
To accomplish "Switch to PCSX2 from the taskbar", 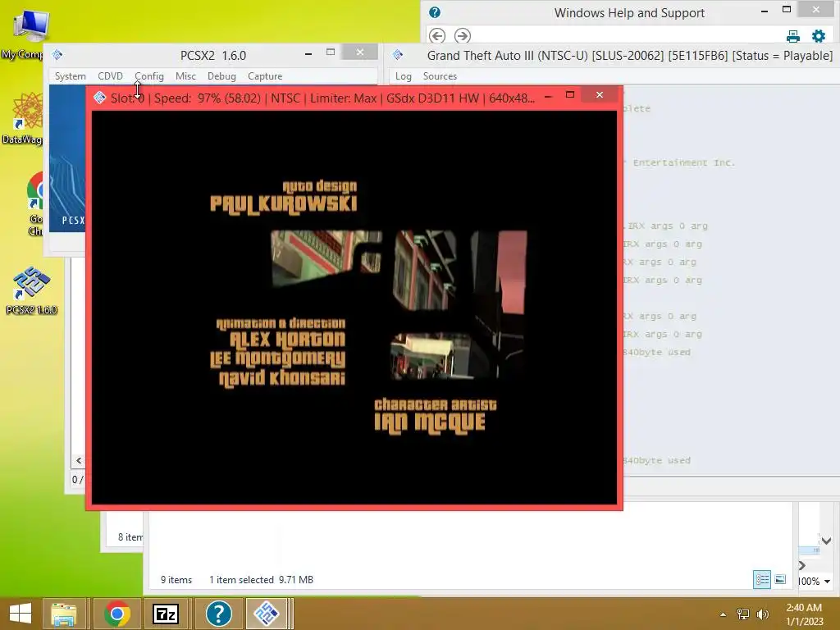I will (x=267, y=614).
